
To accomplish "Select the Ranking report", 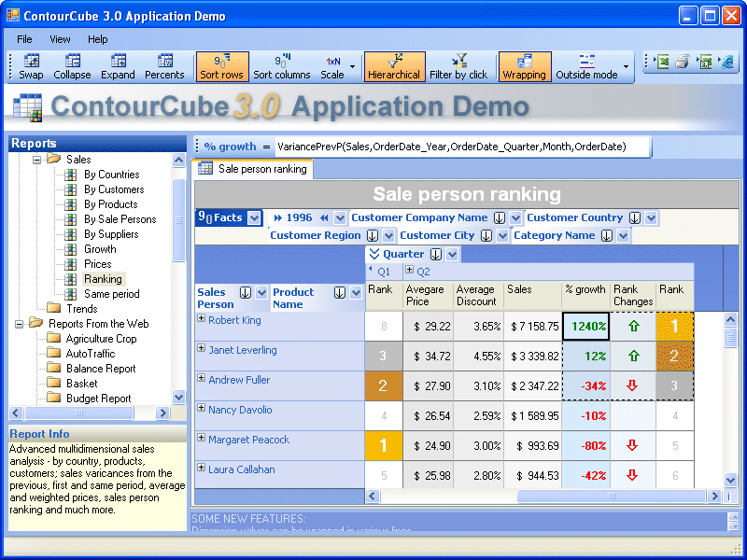I will [103, 279].
